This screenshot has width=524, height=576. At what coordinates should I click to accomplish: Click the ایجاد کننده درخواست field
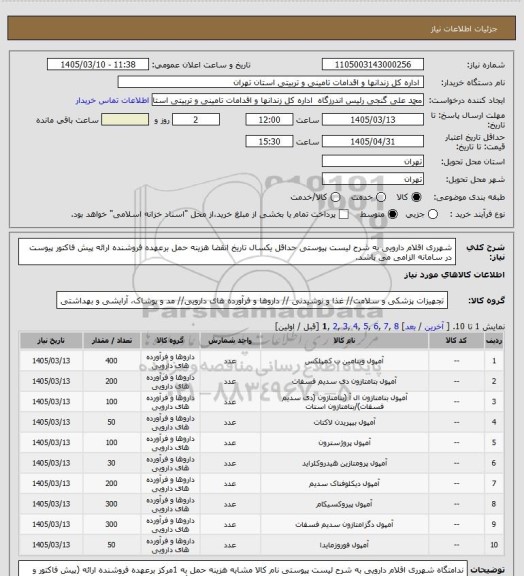(x=288, y=100)
